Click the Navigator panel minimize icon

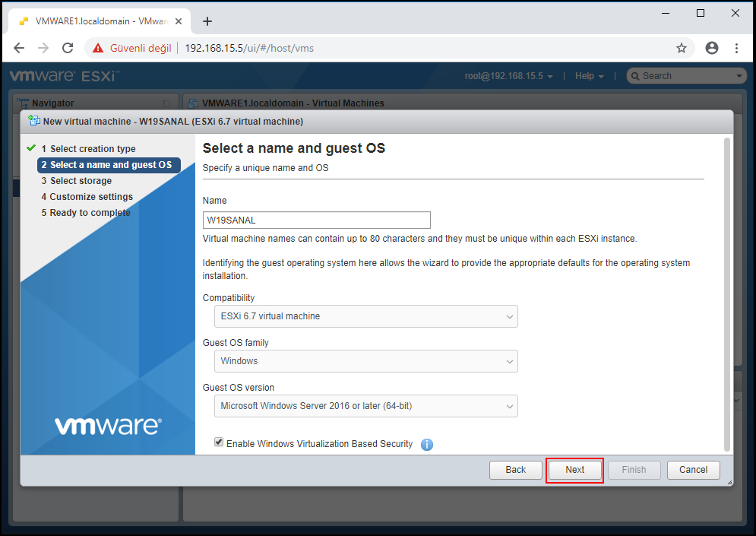click(166, 103)
